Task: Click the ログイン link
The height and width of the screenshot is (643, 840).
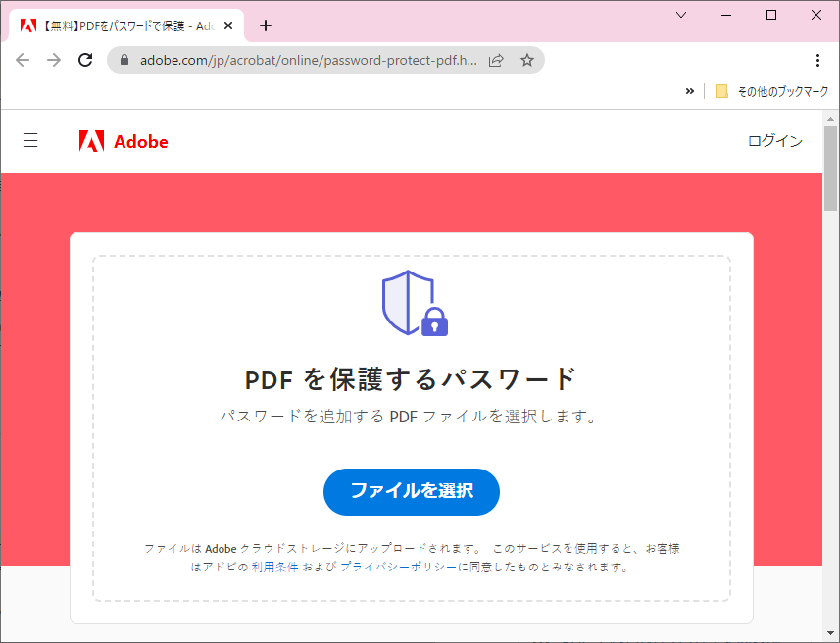Action: pos(774,141)
